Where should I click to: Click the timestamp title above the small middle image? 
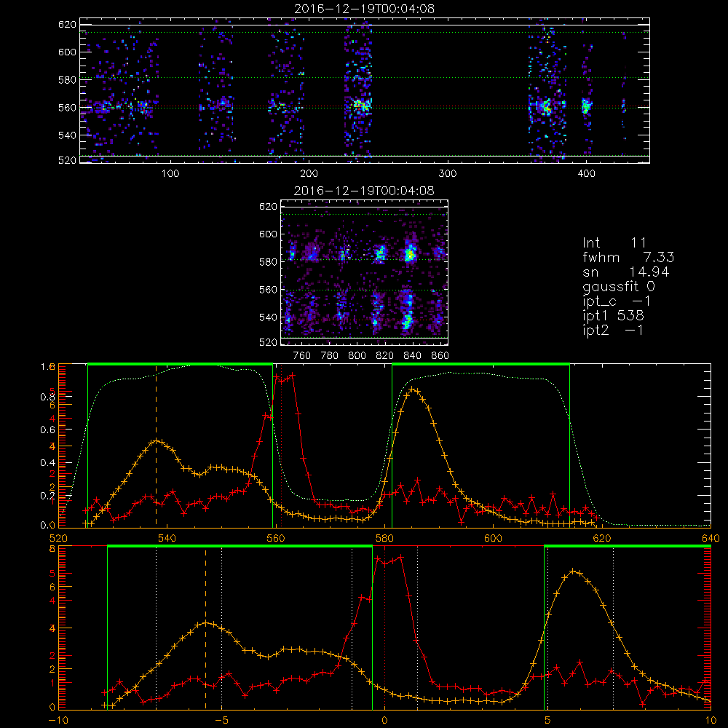point(364,191)
